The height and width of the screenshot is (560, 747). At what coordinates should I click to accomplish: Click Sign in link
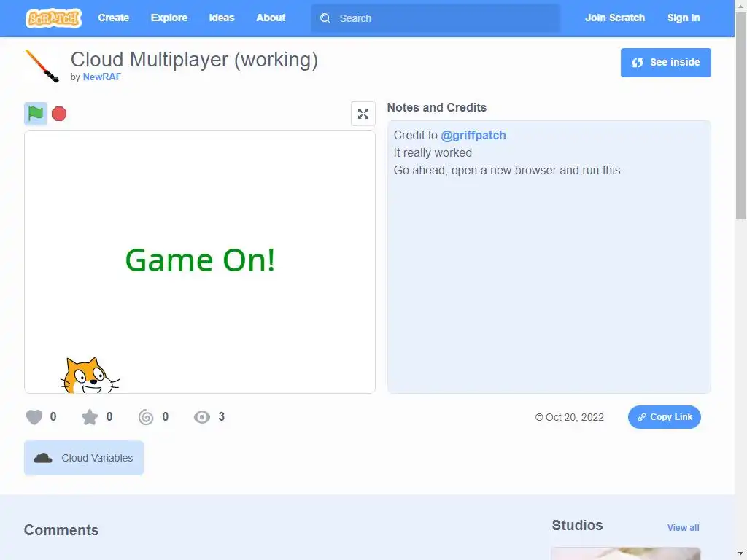coord(683,18)
